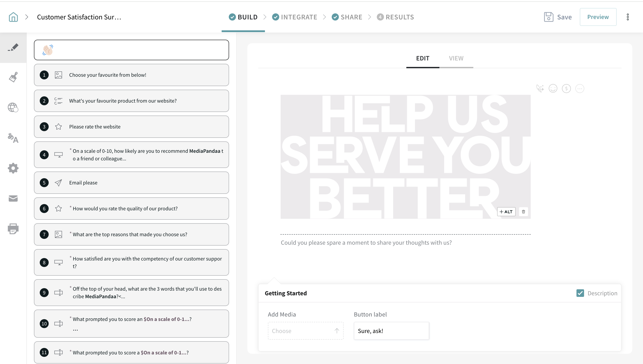Switch to the VIEW tab
This screenshot has width=643, height=364.
(x=456, y=58)
